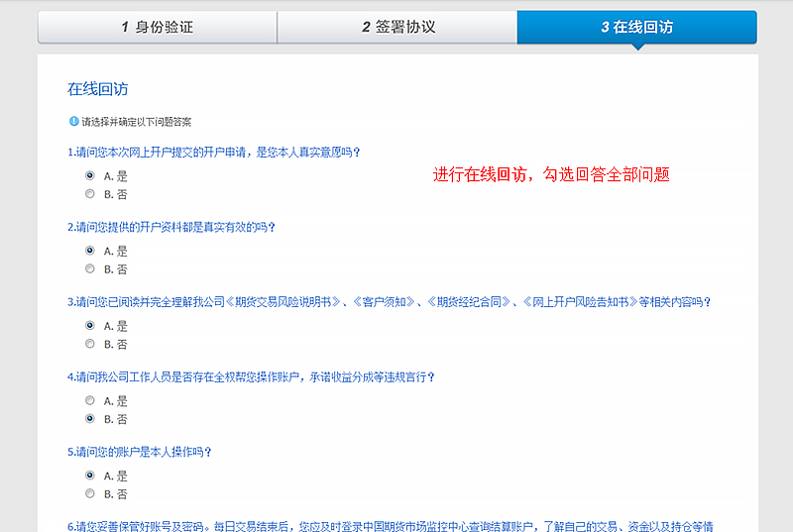
Task: Click the 在线回访 section heading
Action: coord(97,89)
